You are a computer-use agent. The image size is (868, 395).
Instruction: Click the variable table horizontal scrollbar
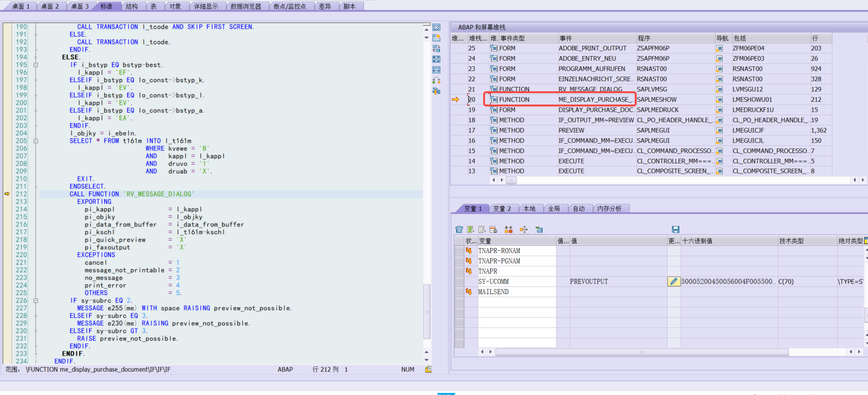641,352
